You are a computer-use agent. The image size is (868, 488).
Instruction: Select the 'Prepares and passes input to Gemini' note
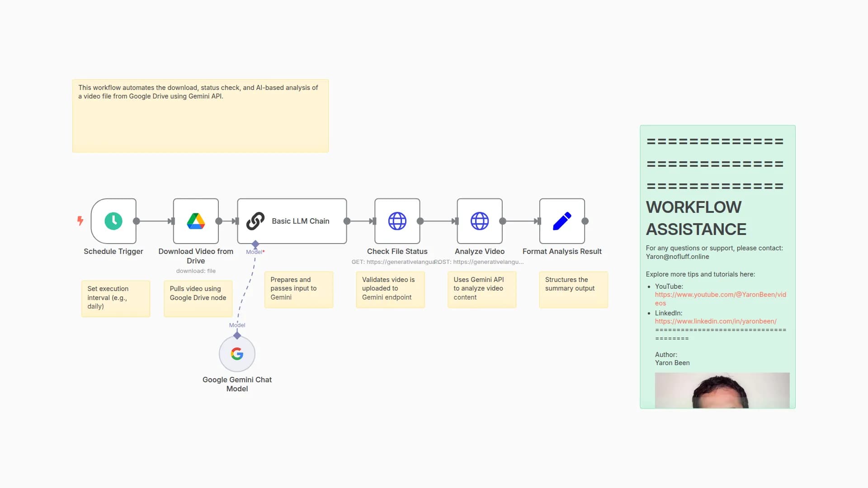(299, 290)
